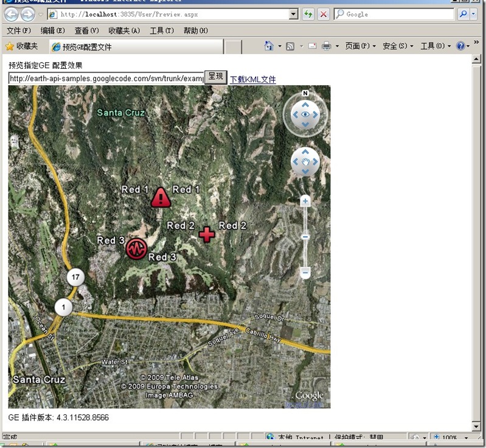
Task: Click move-right arrow on the hand control
Action: point(316,162)
